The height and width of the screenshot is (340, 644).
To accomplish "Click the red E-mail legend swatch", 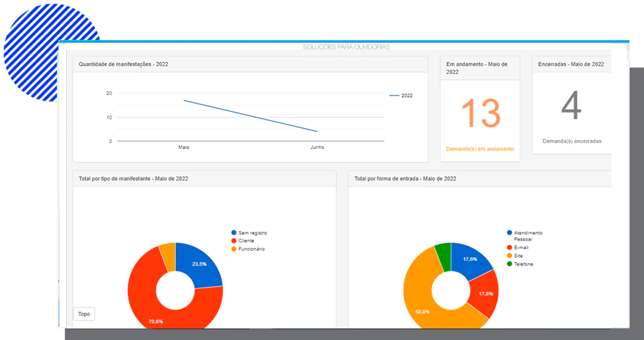I will coord(509,247).
